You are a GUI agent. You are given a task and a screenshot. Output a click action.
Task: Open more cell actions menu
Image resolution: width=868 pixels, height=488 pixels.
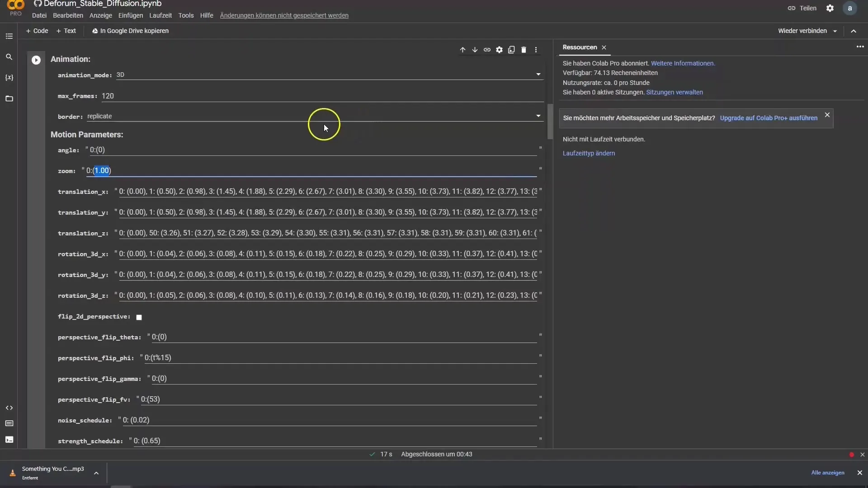[x=536, y=50]
